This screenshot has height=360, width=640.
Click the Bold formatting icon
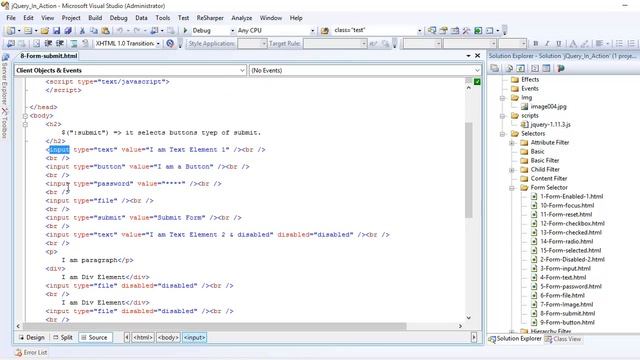point(536,43)
